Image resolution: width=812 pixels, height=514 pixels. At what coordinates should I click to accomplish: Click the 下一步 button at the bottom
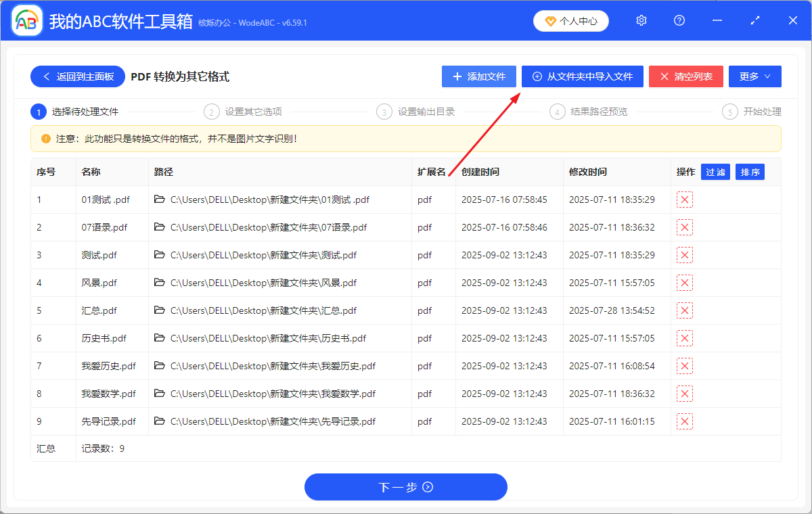[405, 487]
